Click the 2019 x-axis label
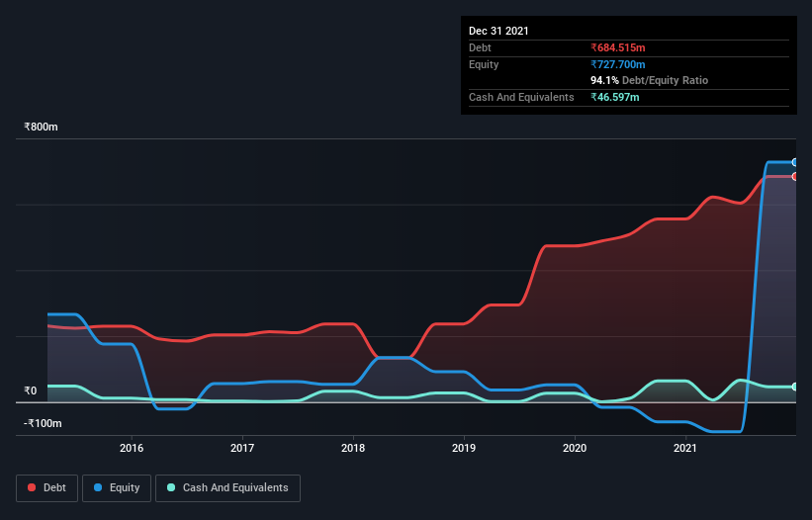The width and height of the screenshot is (812, 520). click(464, 448)
